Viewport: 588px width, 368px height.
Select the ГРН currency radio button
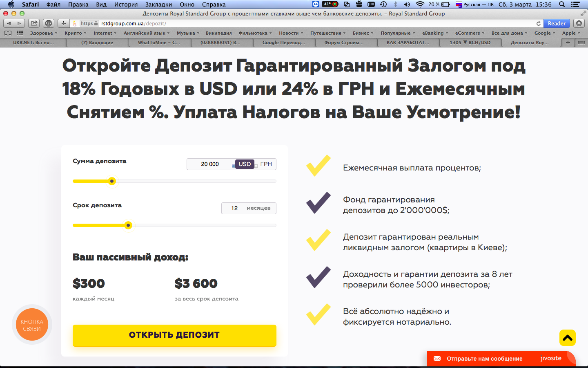256,166
